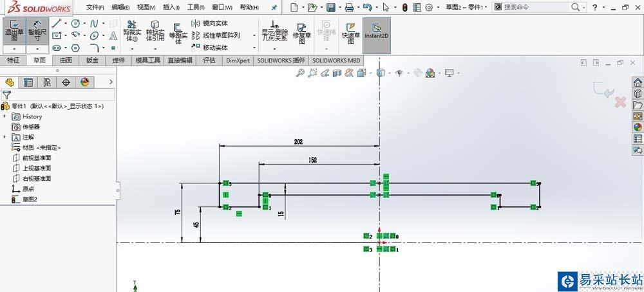Expand the History tree node

5,116
